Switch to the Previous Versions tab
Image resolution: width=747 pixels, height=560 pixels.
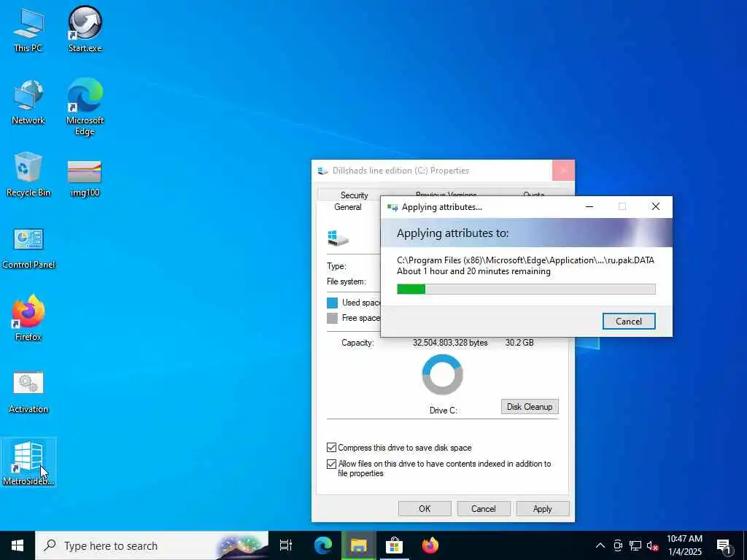pos(446,195)
